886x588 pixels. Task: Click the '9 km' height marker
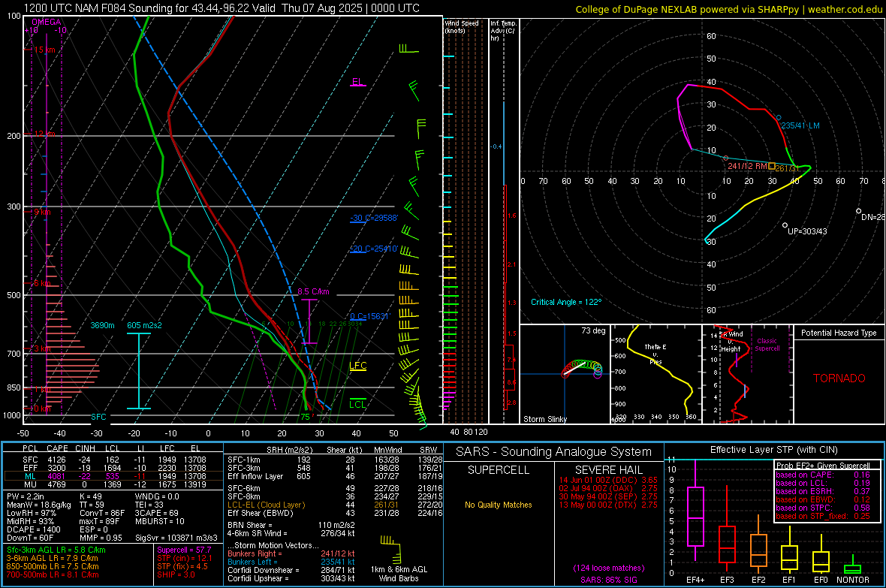[42, 212]
